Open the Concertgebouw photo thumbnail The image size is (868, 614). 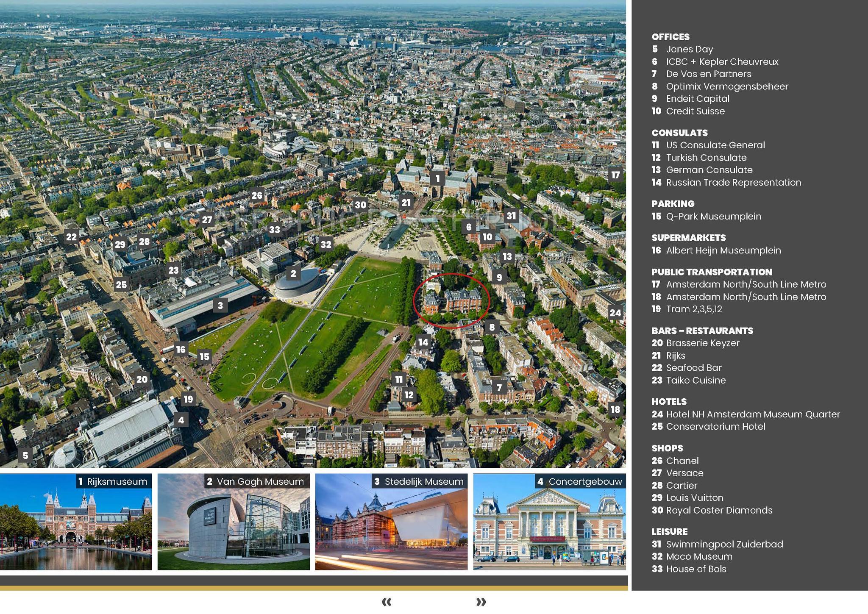pyautogui.click(x=549, y=522)
